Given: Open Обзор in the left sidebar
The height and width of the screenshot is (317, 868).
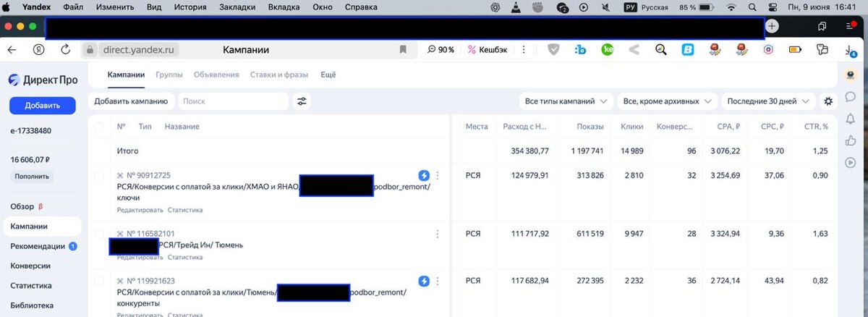Looking at the screenshot, I should click(22, 206).
